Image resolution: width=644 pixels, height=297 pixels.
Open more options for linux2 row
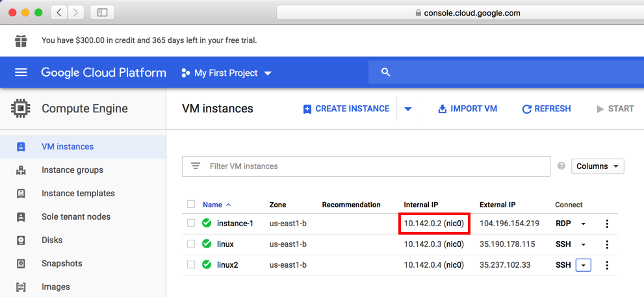point(607,265)
